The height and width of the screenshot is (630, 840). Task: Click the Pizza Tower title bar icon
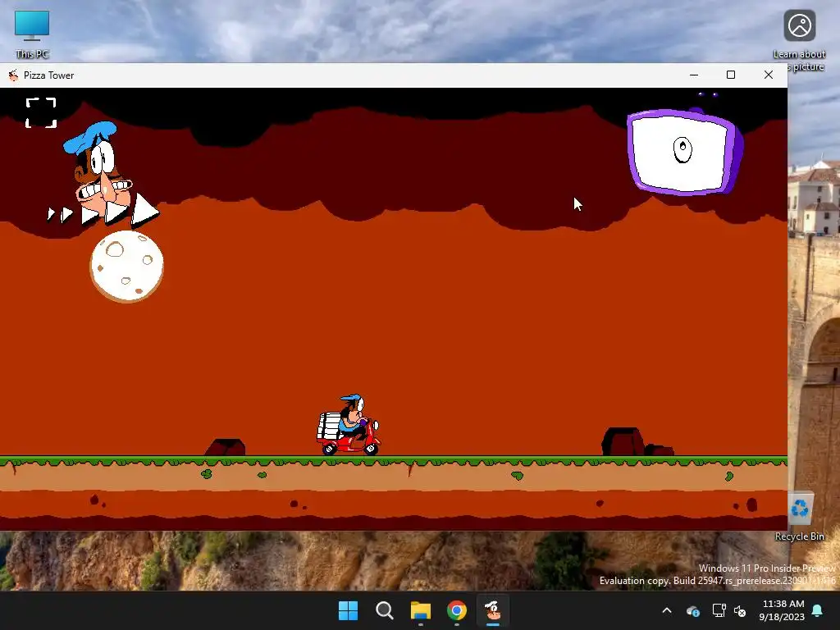[13, 75]
